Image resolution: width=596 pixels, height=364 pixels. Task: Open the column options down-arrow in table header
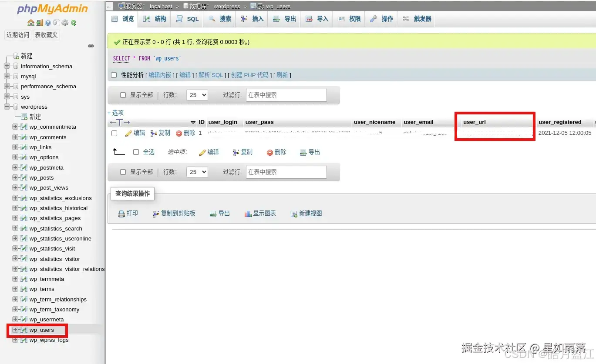193,122
